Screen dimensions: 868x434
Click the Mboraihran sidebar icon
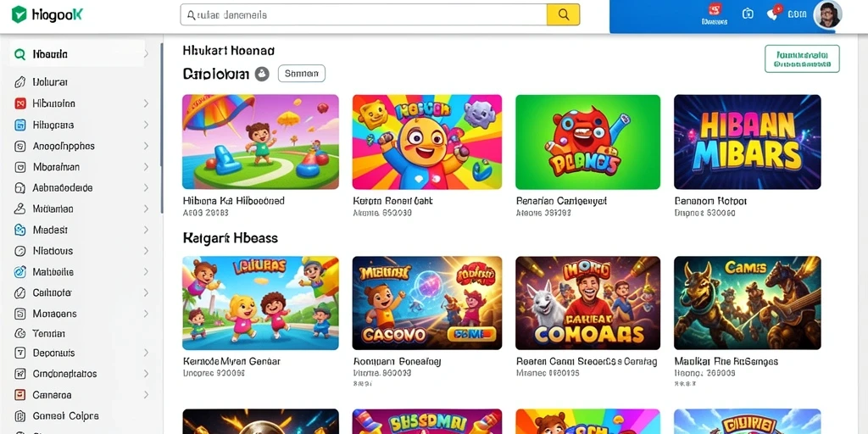(x=20, y=167)
